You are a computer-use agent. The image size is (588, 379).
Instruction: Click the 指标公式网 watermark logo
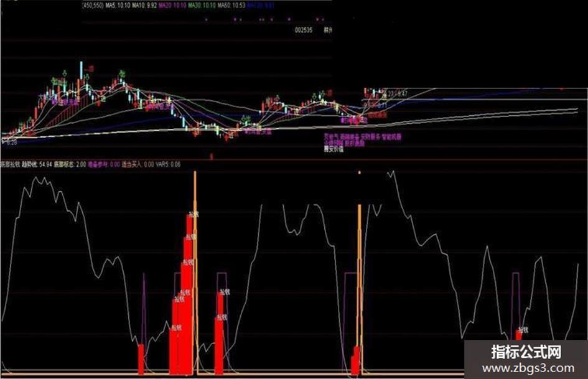(526, 352)
